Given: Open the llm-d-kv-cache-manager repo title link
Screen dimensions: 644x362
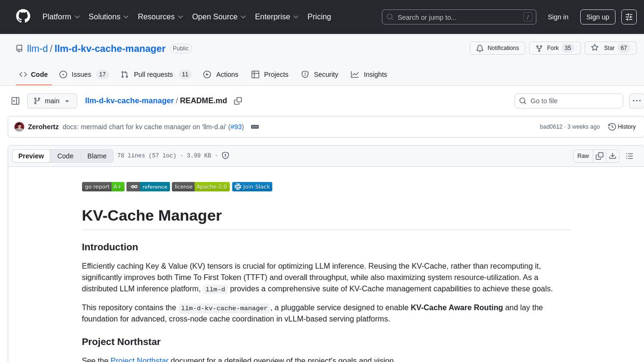Looking at the screenshot, I should pos(110,48).
